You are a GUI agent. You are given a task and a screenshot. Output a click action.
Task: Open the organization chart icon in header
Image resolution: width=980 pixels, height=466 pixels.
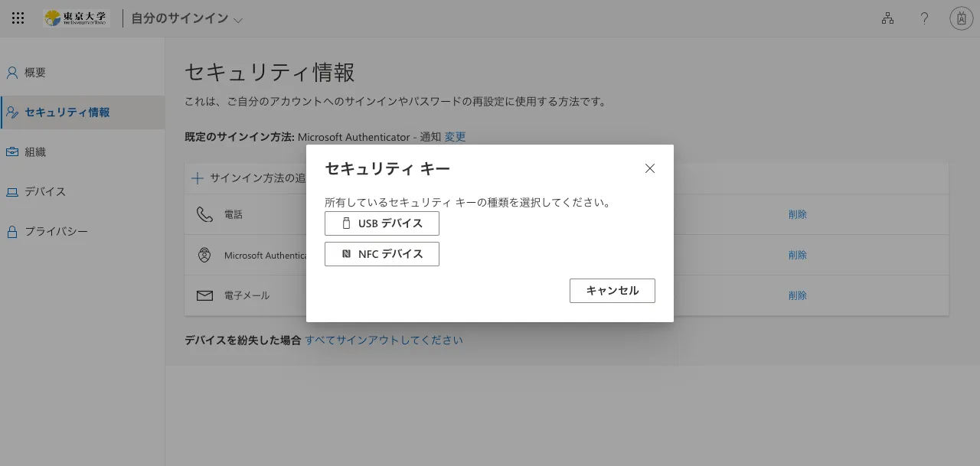coord(887,18)
